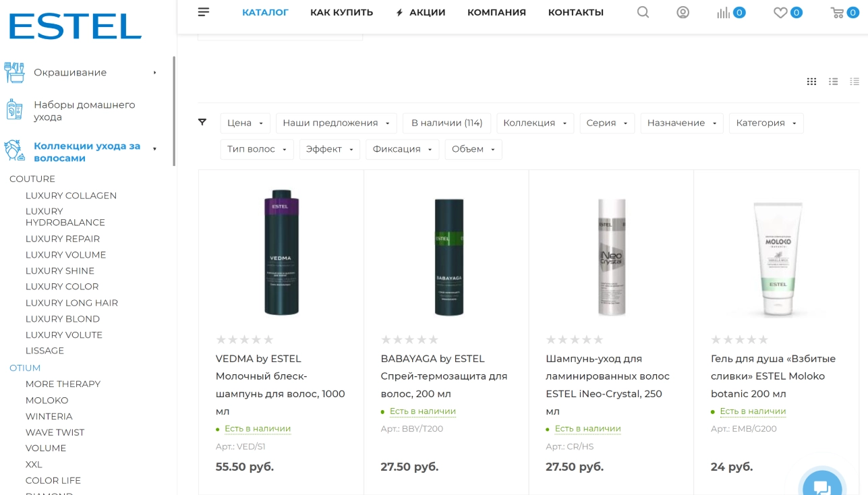Open the search magnifier icon
Image resolution: width=868 pixels, height=495 pixels.
643,12
